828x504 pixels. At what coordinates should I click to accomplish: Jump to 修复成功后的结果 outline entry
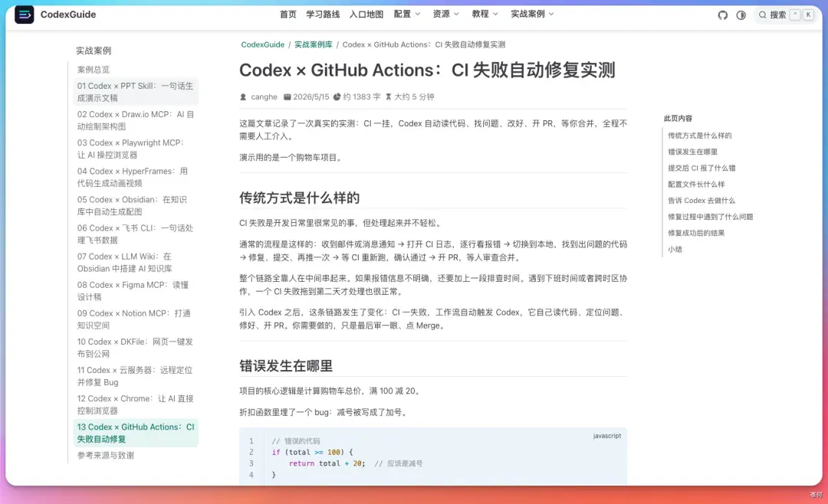click(696, 234)
